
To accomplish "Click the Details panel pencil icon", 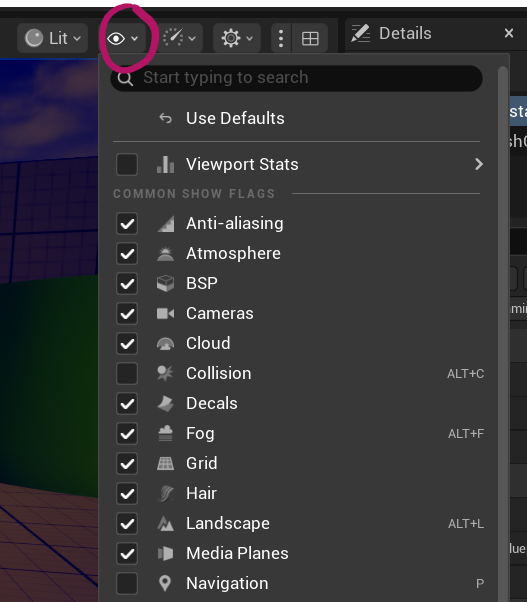I will pyautogui.click(x=360, y=33).
